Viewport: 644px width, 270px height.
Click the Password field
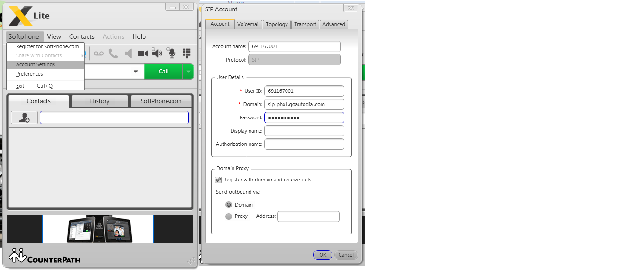click(304, 117)
